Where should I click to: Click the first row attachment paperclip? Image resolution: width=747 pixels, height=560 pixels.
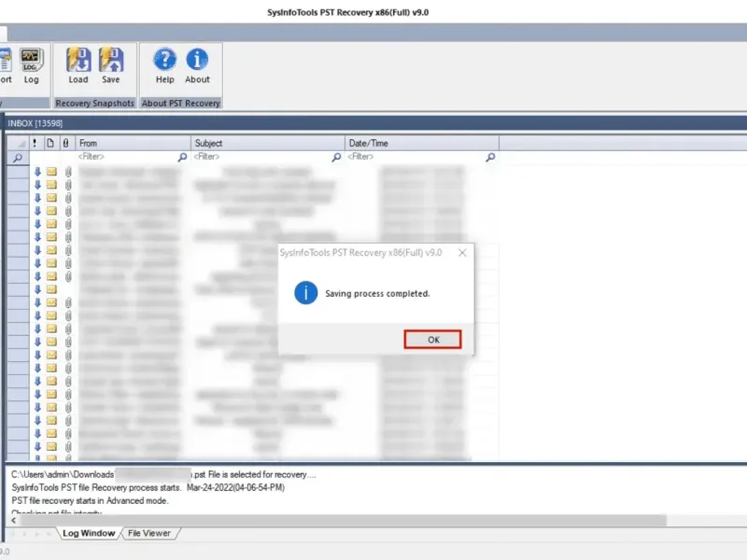pyautogui.click(x=68, y=172)
